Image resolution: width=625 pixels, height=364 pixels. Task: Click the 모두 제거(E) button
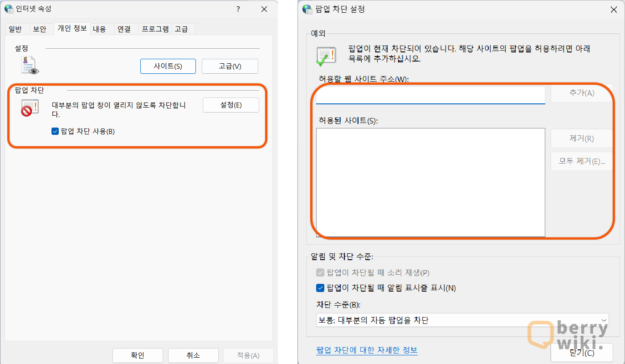[x=581, y=161]
